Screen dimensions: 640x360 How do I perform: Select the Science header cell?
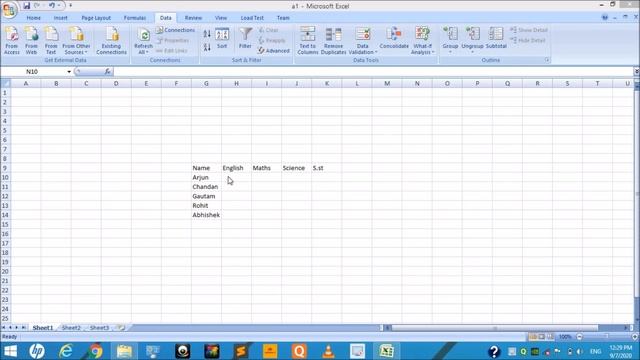[296, 168]
